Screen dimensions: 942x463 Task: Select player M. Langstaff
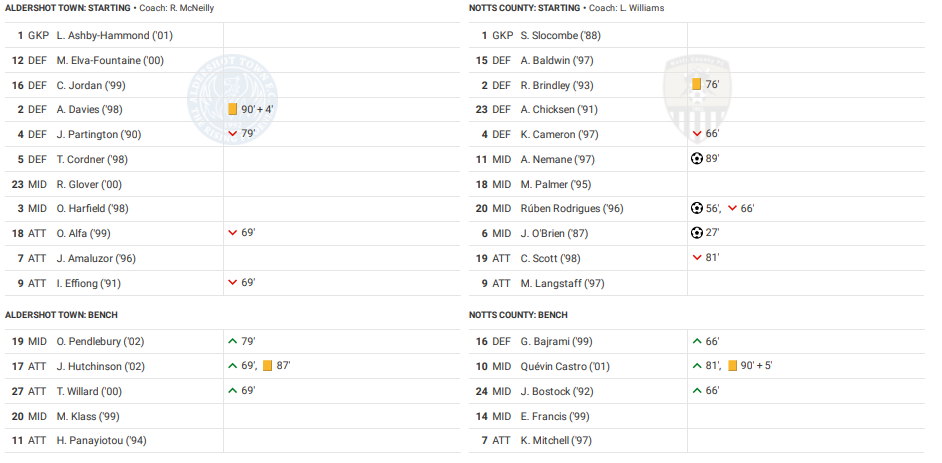(563, 283)
